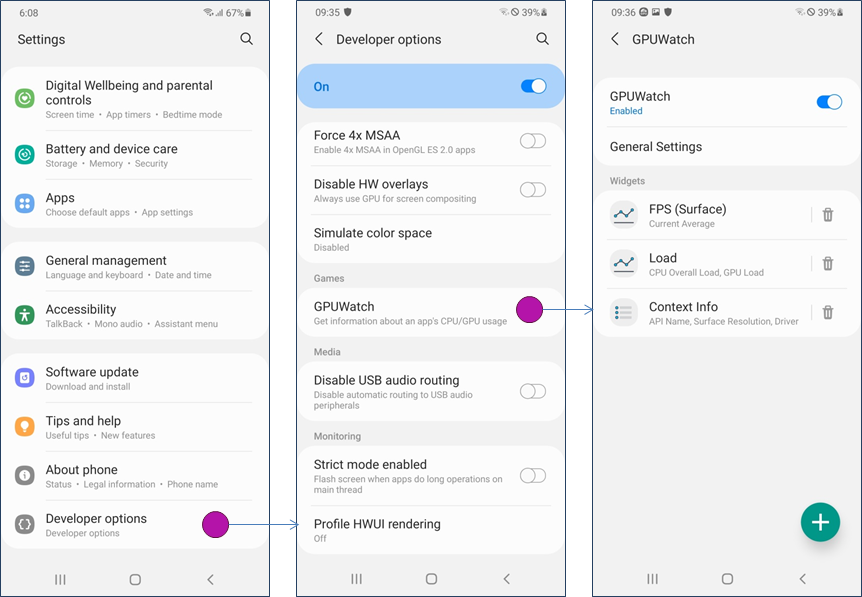Tap the green add widget plus button
Viewport: 862px width, 597px height.
pyautogui.click(x=820, y=522)
